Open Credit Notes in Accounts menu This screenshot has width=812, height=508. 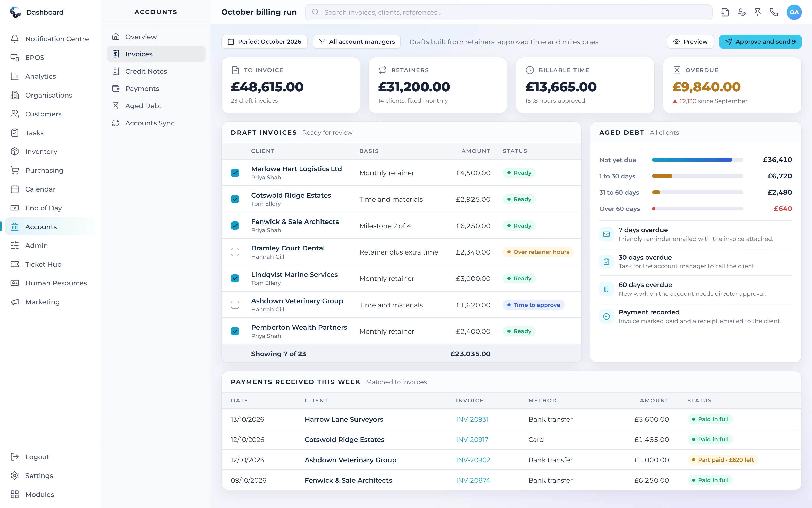pyautogui.click(x=156, y=71)
